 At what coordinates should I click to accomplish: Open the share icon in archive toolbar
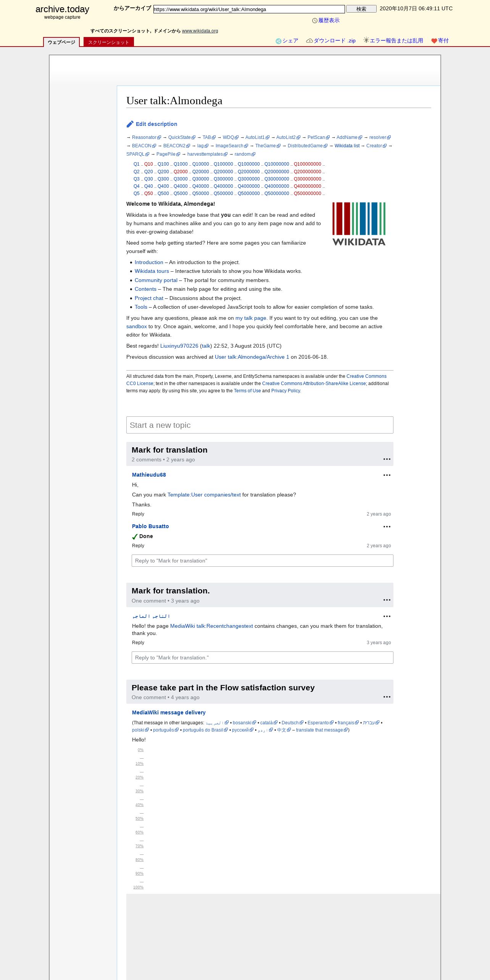[278, 41]
